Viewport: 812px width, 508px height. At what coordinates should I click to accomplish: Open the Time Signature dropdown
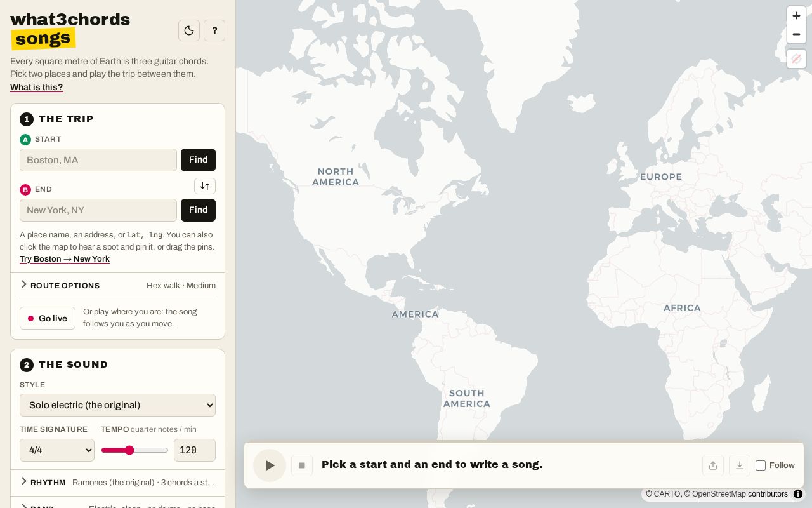coord(57,450)
